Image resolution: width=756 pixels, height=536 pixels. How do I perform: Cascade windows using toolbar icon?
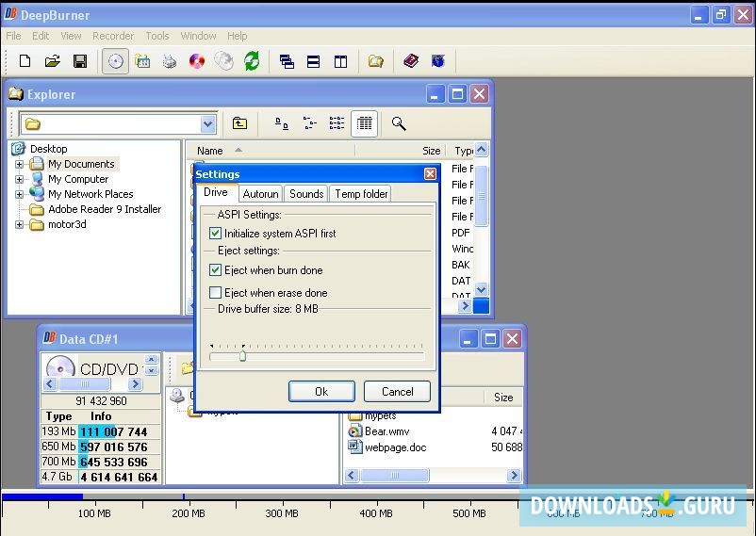(x=287, y=61)
